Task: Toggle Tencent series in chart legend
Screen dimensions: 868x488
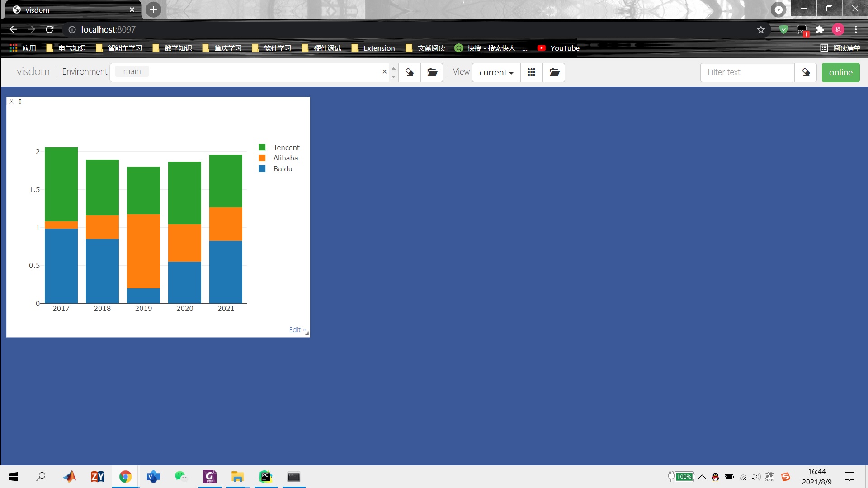Action: [x=286, y=147]
